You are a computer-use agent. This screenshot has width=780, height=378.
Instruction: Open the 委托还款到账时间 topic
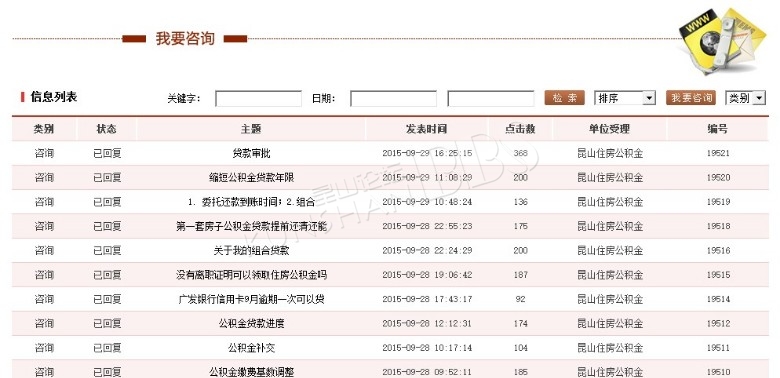click(x=251, y=202)
